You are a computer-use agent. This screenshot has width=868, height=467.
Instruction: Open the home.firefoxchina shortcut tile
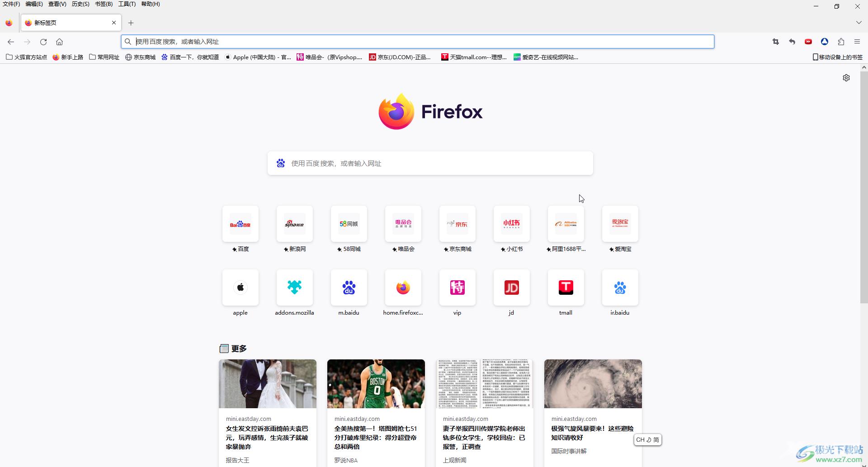tap(403, 288)
